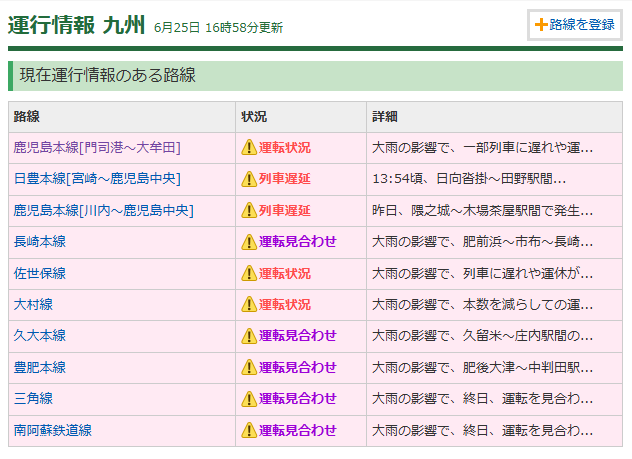Click the 三角線 row detail text
632x459 pixels.
[x=482, y=399]
